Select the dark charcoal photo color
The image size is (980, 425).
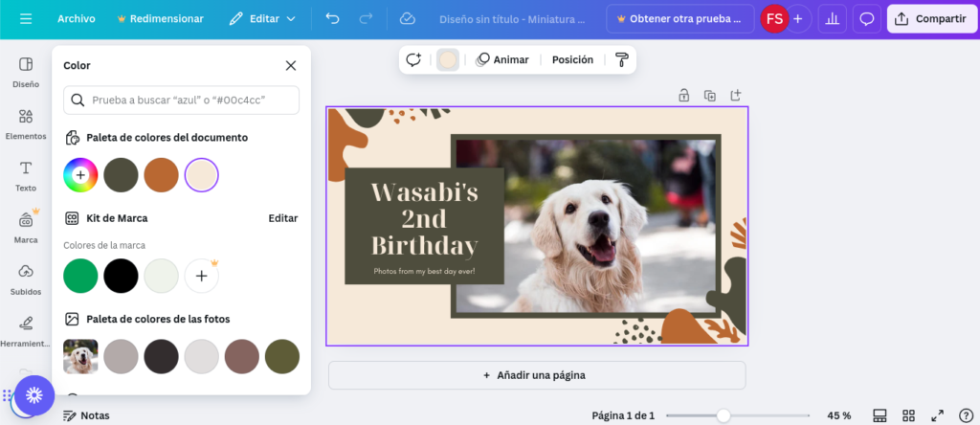[161, 356]
